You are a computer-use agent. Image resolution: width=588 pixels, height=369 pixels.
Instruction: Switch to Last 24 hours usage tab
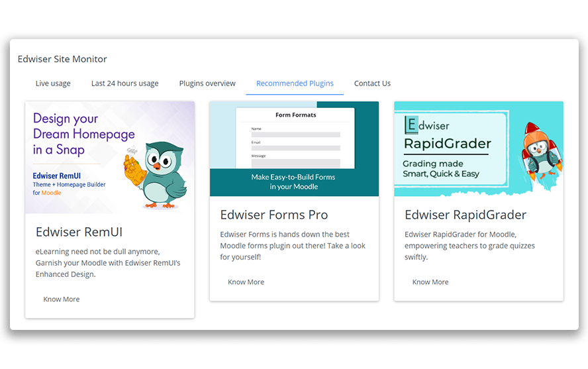125,83
